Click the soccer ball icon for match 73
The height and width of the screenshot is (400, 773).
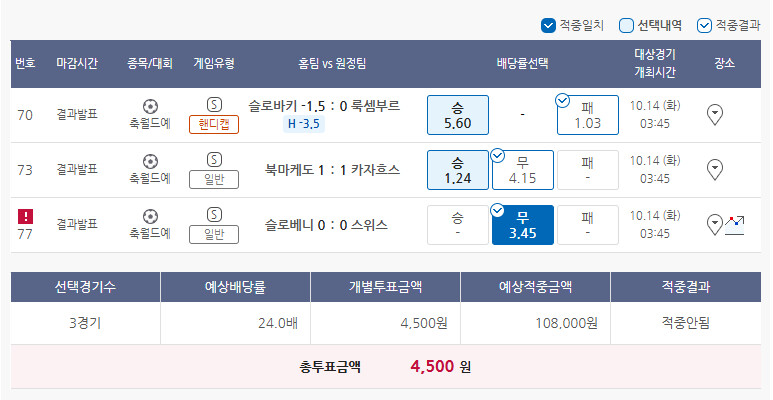click(150, 161)
